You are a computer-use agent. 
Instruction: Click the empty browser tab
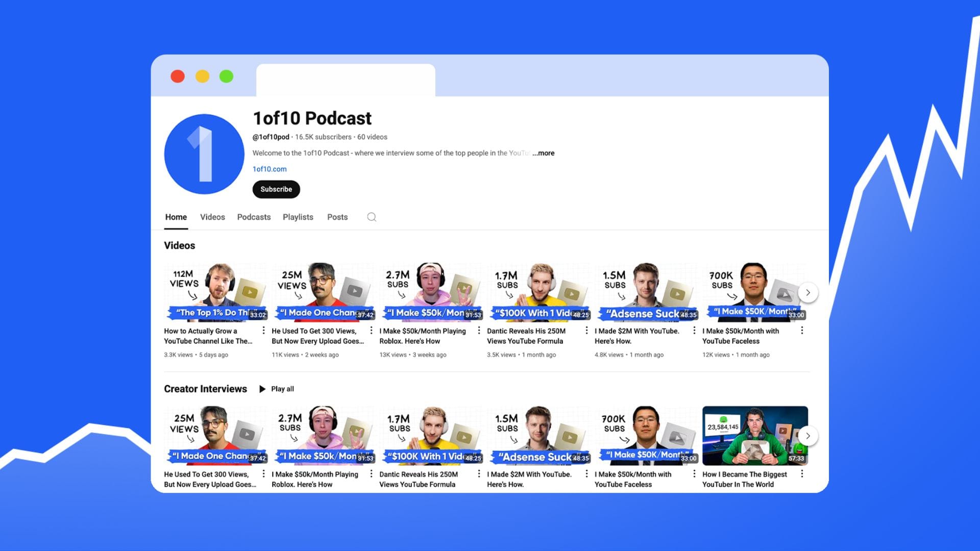(346, 80)
